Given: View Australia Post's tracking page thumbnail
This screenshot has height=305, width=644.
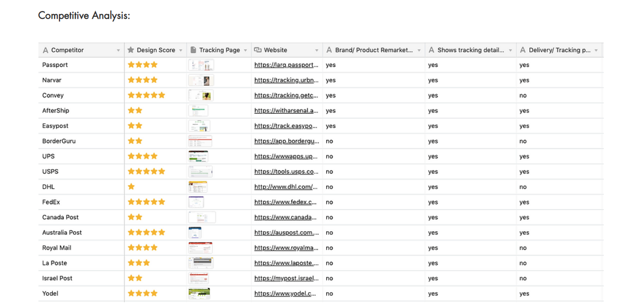Looking at the screenshot, I should click(x=195, y=232).
